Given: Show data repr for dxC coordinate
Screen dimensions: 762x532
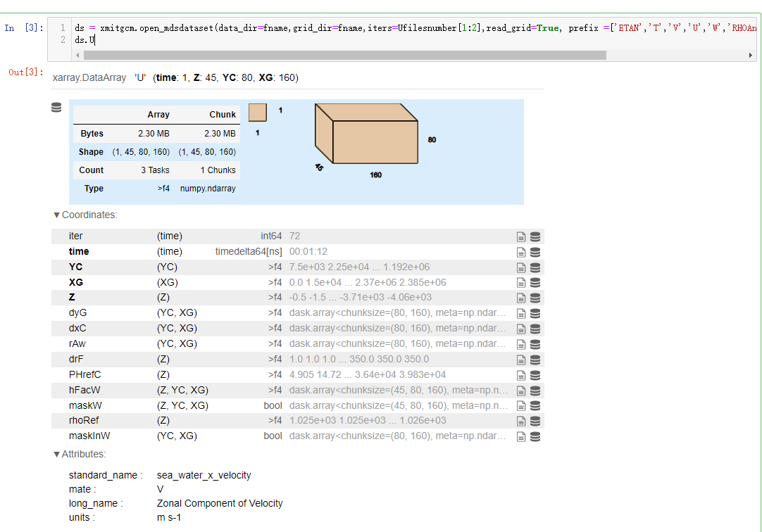Looking at the screenshot, I should coord(535,329).
